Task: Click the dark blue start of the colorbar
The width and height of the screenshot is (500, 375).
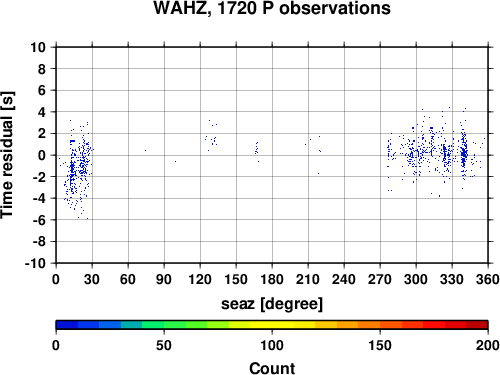Action: [x=67, y=325]
